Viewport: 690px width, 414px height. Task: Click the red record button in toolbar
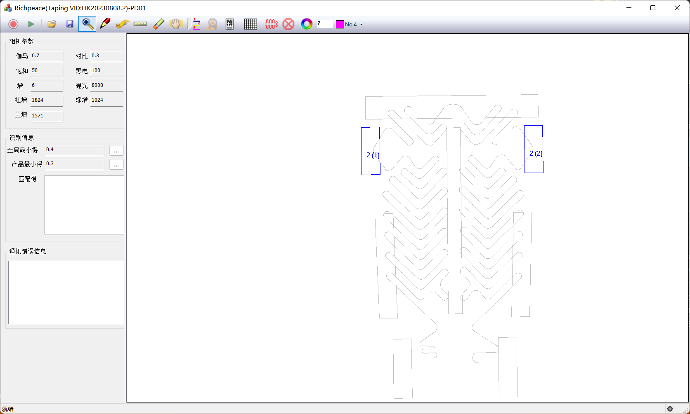pos(13,23)
